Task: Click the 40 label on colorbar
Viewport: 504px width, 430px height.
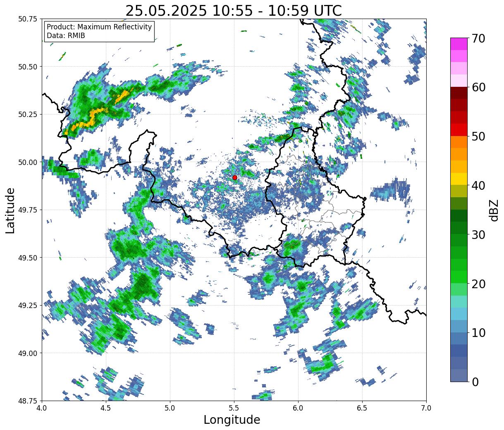Action: pos(478,185)
